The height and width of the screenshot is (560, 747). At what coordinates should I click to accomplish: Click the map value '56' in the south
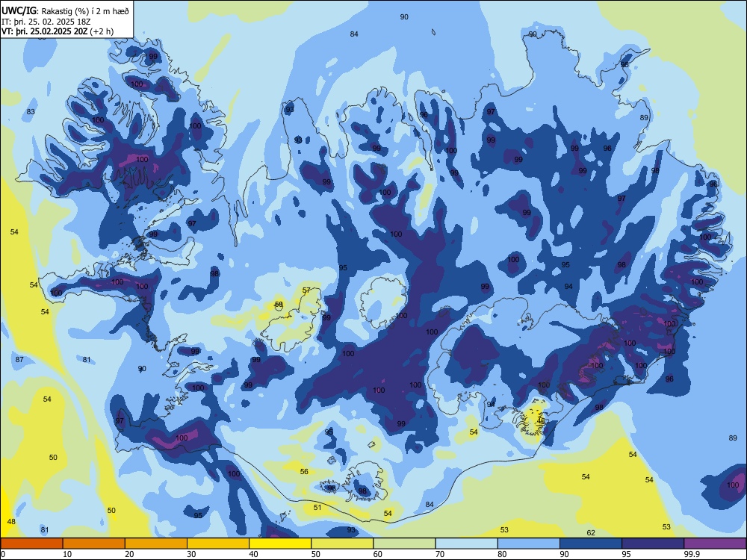click(304, 471)
